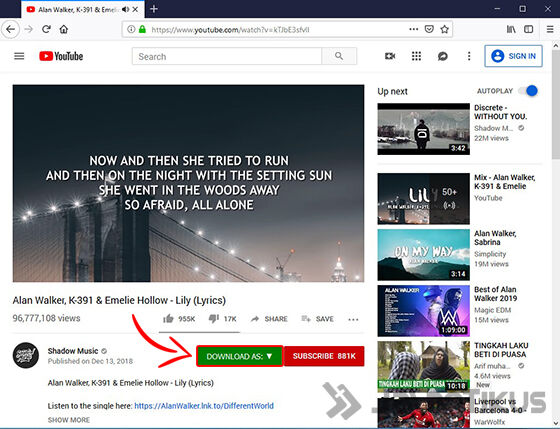Open the Lily mix 50+ playlist thumbnail
The height and width of the screenshot is (429, 560).
coord(424,199)
